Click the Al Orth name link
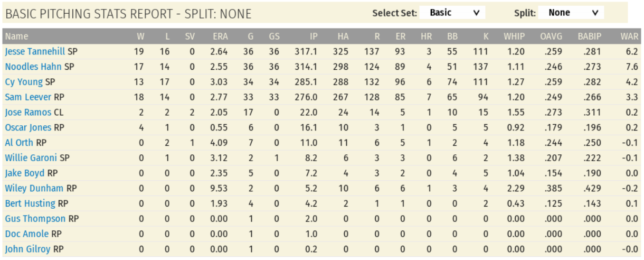 coord(19,143)
